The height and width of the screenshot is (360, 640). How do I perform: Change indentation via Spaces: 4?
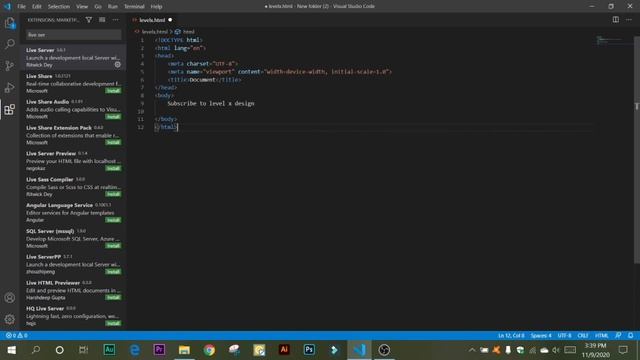click(x=541, y=336)
